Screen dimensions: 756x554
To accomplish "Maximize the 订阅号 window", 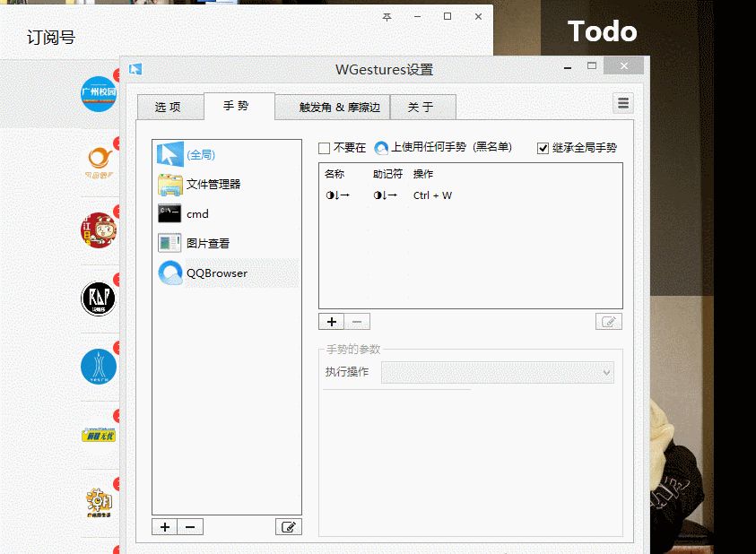I will (448, 16).
